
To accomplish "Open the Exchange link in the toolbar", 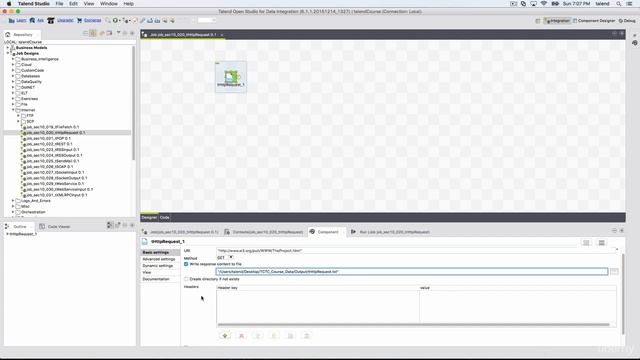I will [x=92, y=20].
